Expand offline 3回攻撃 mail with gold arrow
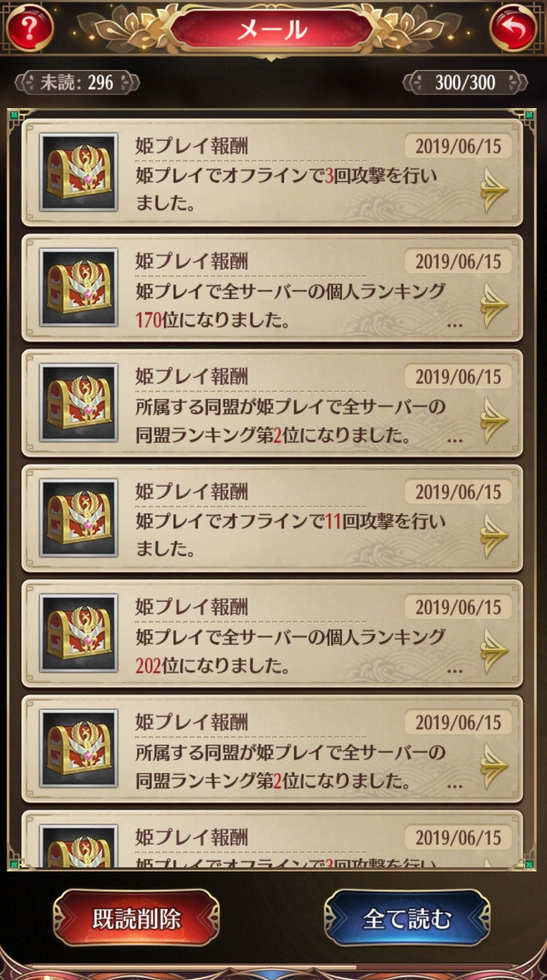Screen dimensions: 547x980 [493, 190]
